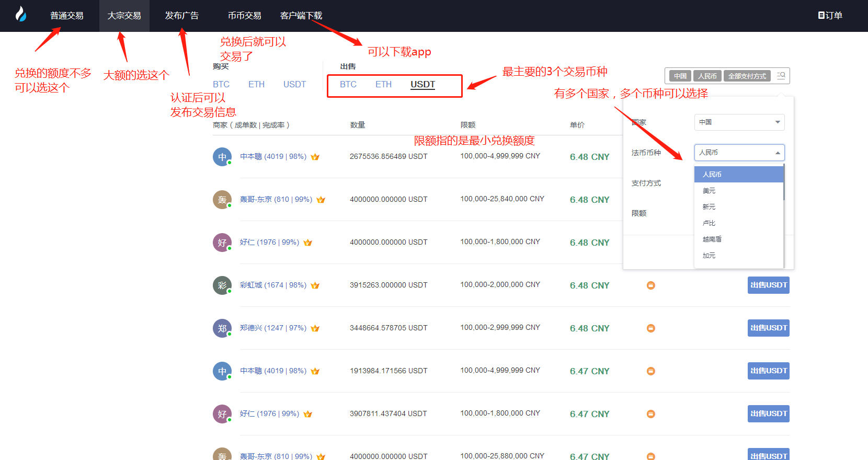Image resolution: width=868 pixels, height=460 pixels.
Task: Collapse the 法币币种 dropdown showing 人民币
Action: [x=739, y=153]
